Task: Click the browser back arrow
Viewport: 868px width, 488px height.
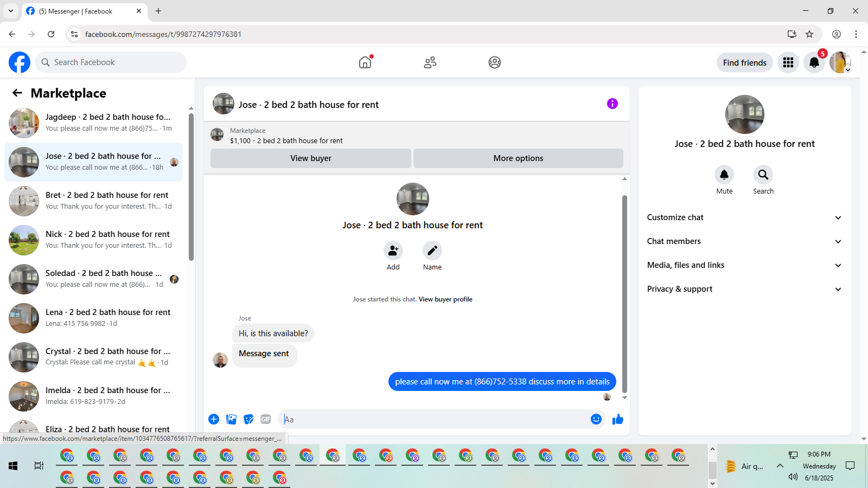Action: 12,34
